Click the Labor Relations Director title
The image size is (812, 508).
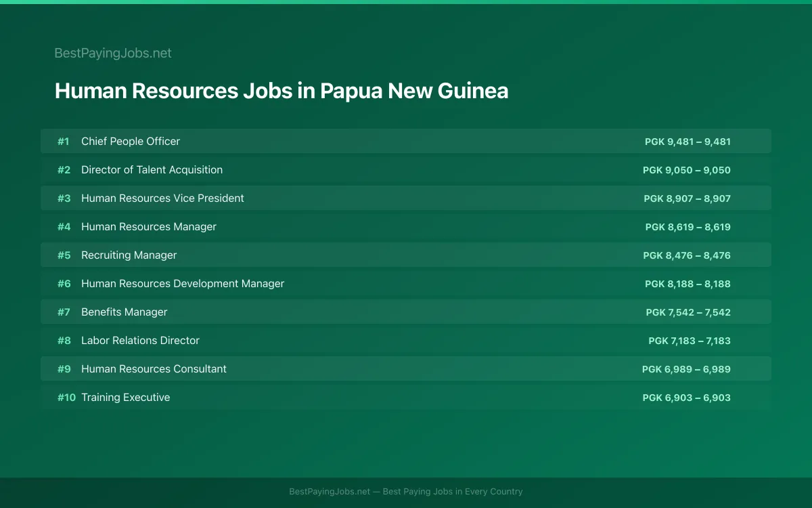coord(140,341)
